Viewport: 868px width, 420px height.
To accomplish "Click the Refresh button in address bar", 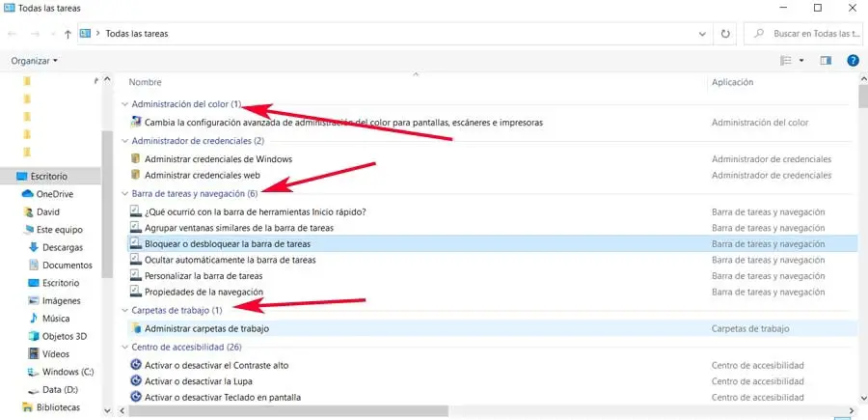I will (x=725, y=34).
